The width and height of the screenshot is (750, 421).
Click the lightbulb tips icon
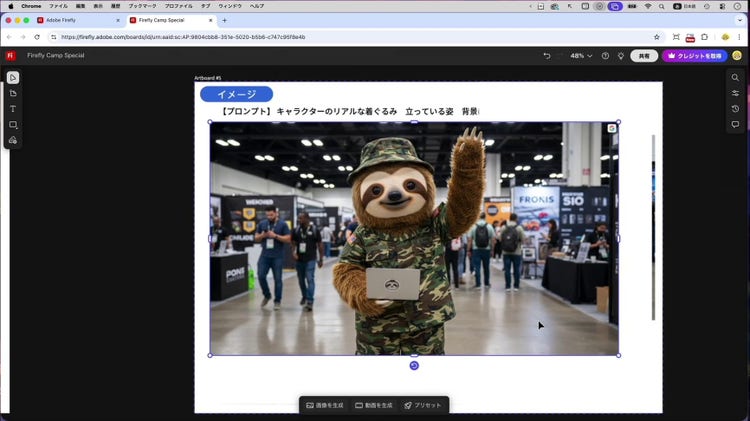(620, 56)
